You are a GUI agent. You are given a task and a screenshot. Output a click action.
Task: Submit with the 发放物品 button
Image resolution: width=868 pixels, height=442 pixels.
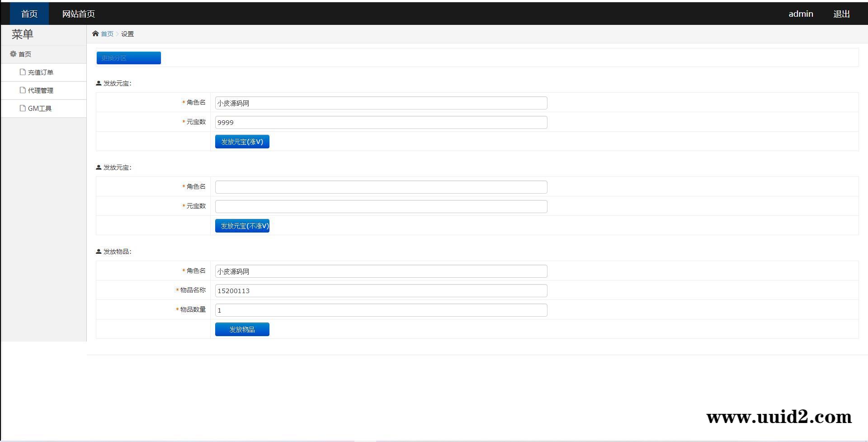click(x=242, y=329)
